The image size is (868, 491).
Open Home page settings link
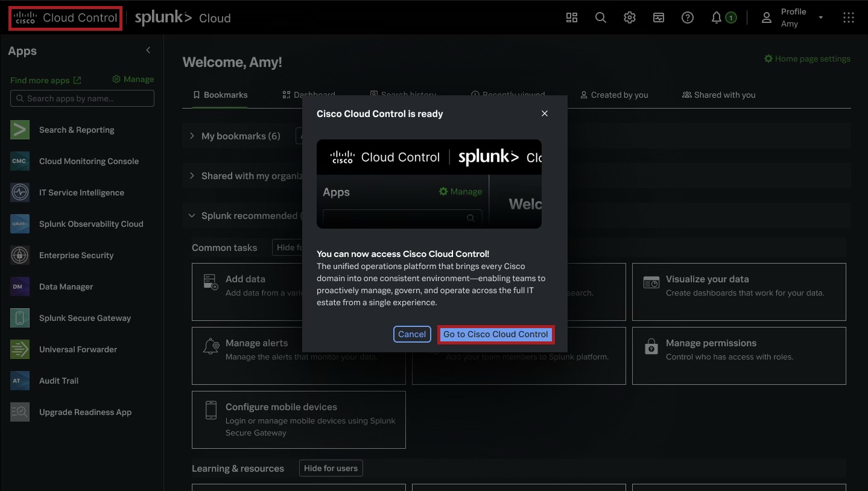point(807,59)
